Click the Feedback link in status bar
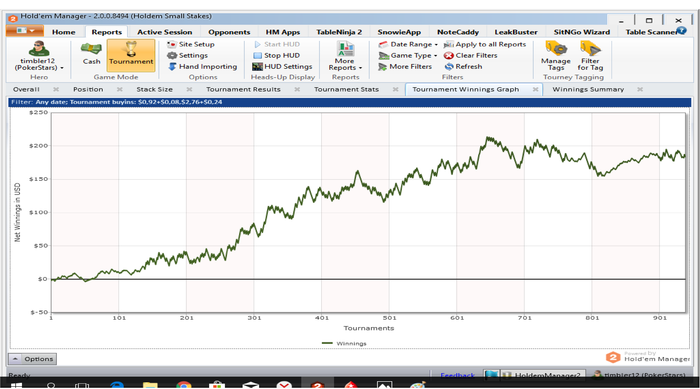This screenshot has height=389, width=700. tap(457, 375)
